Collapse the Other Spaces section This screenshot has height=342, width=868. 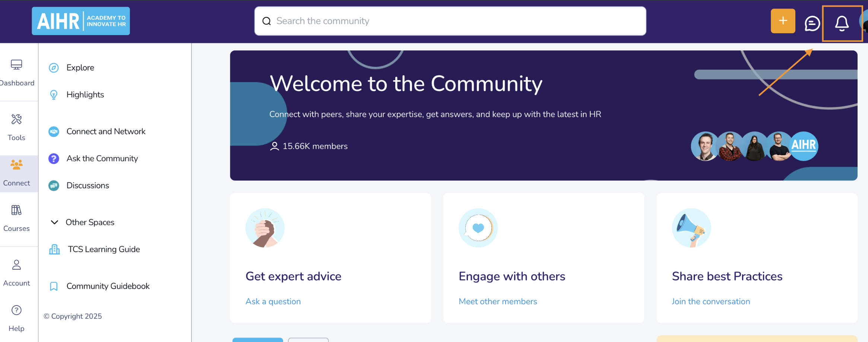(54, 222)
